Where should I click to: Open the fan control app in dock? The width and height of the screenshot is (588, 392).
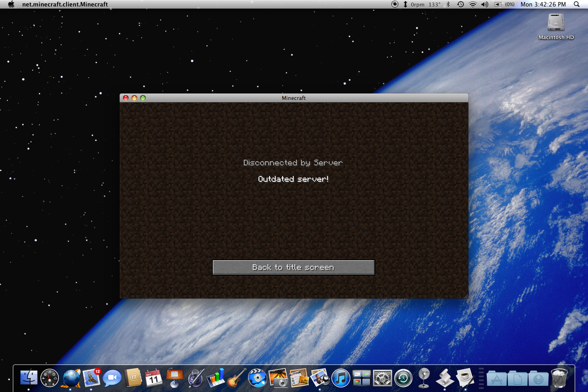click(x=424, y=378)
